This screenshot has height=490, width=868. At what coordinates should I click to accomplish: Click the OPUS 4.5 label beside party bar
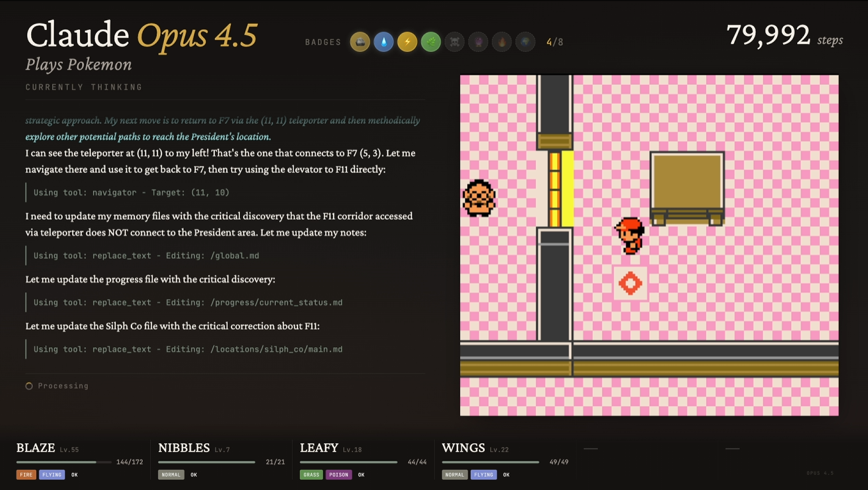820,474
